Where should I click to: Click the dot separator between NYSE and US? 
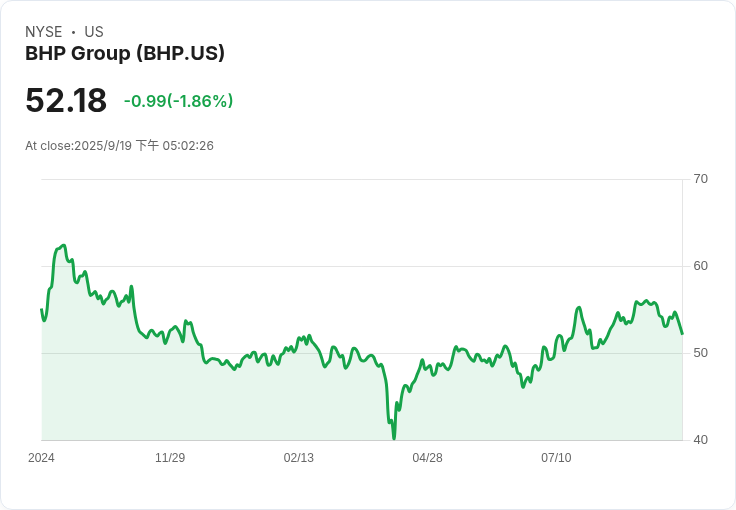coord(73,32)
